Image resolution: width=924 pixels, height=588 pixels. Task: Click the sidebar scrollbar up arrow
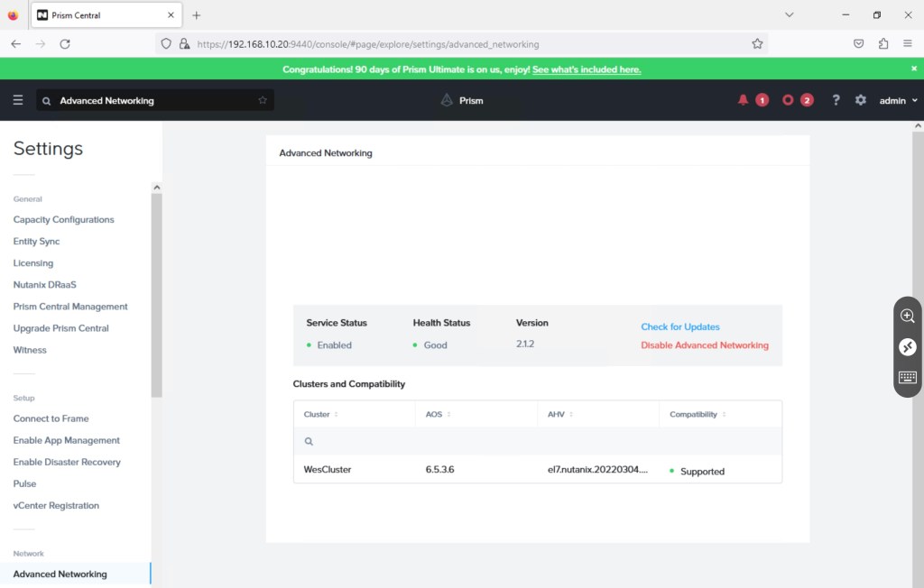click(156, 188)
